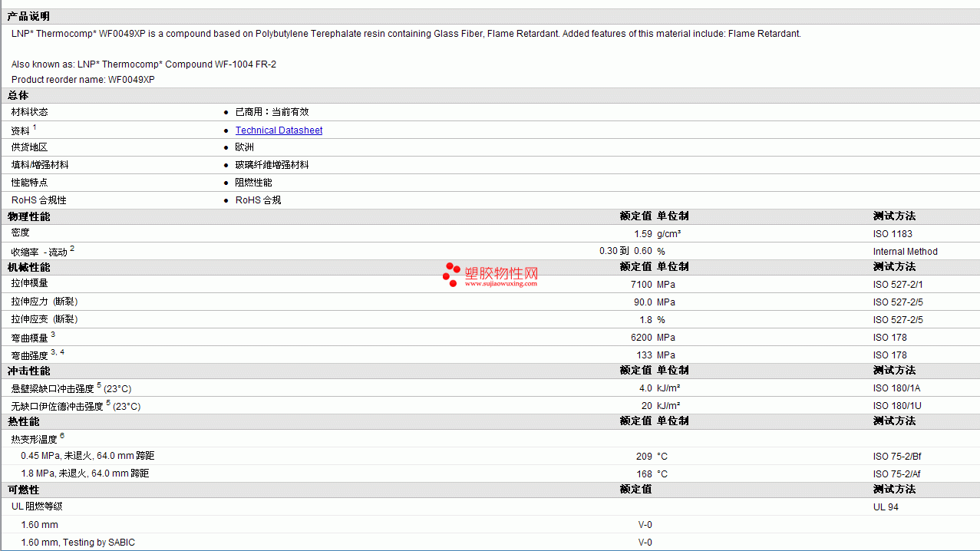980x551 pixels.
Task: Click "ISO 527-2/5" in the 拉伸应力 row
Action: tap(898, 302)
